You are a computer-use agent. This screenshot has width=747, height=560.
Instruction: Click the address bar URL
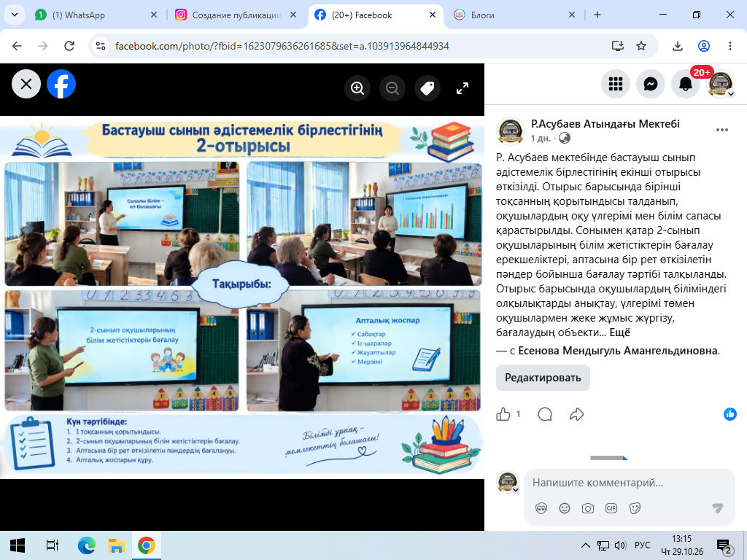(x=282, y=46)
